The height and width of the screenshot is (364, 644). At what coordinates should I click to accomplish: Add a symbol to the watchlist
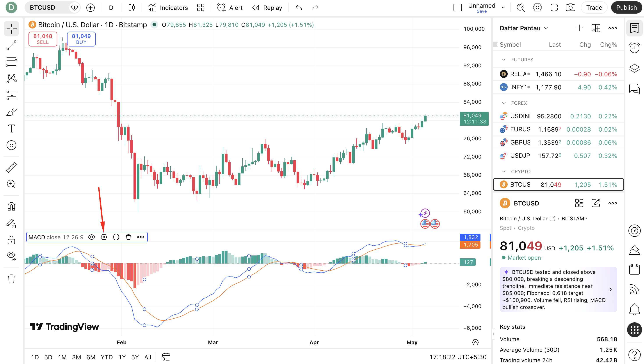click(x=579, y=28)
